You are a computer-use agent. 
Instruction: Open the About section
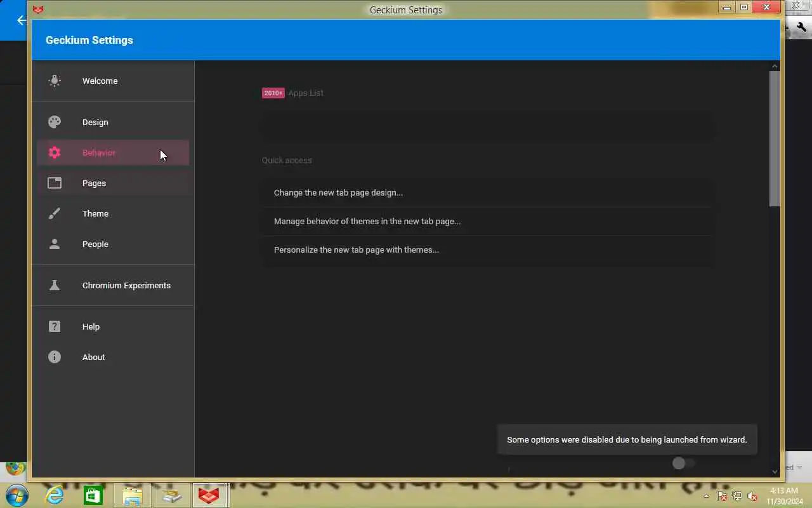(x=113, y=357)
